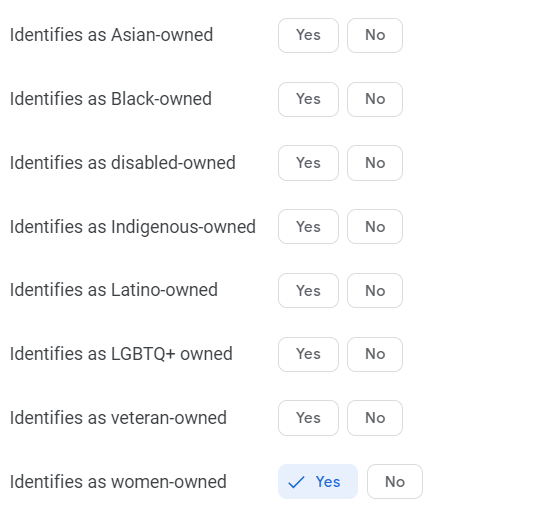Set Identifies as Indigenous-owned to No
The height and width of the screenshot is (510, 548).
coord(375,227)
